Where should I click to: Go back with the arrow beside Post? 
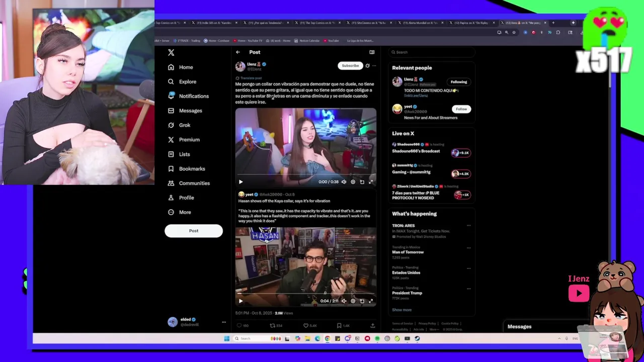[238, 52]
